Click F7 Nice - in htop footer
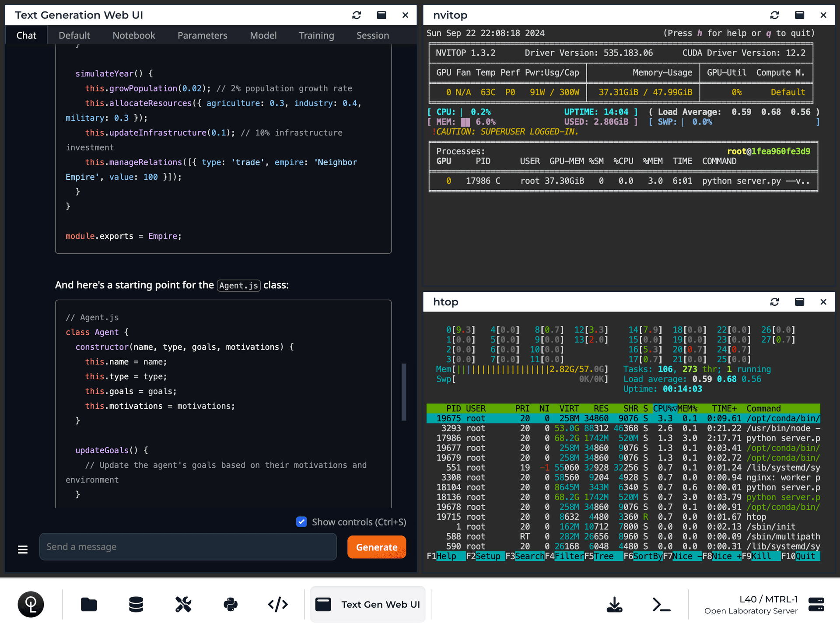The width and height of the screenshot is (840, 630). pyautogui.click(x=682, y=556)
